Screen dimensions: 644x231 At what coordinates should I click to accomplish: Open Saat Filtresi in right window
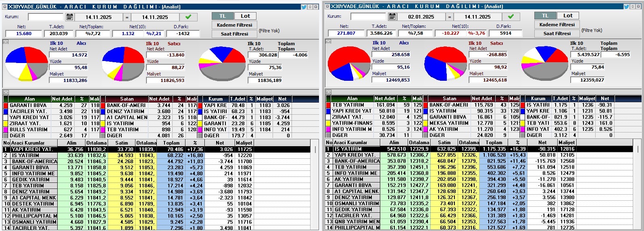[x=557, y=34]
